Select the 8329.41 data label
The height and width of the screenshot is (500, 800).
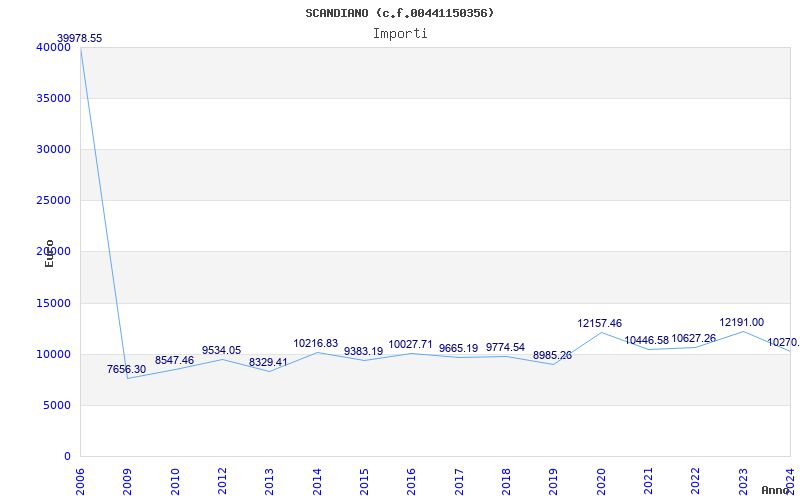(x=268, y=362)
